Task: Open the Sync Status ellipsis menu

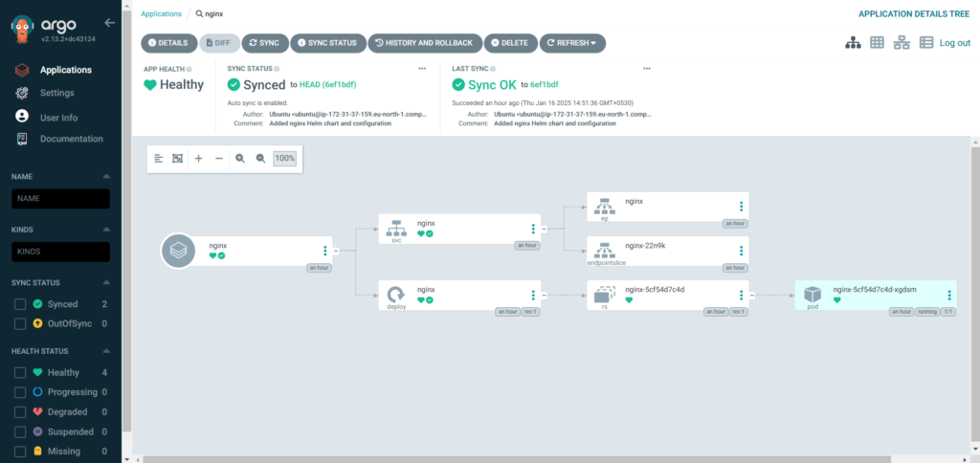Action: click(x=422, y=69)
